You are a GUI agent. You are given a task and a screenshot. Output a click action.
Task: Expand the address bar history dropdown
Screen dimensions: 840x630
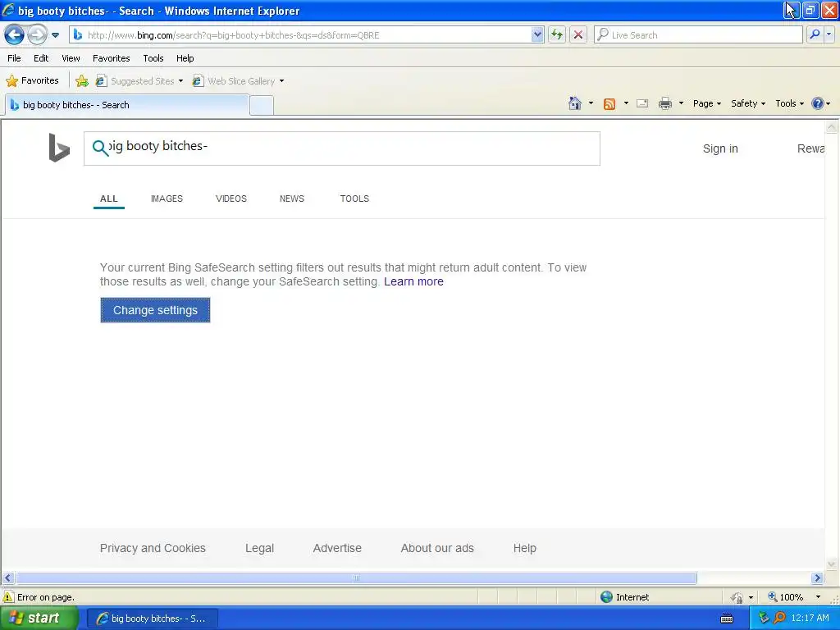(537, 34)
